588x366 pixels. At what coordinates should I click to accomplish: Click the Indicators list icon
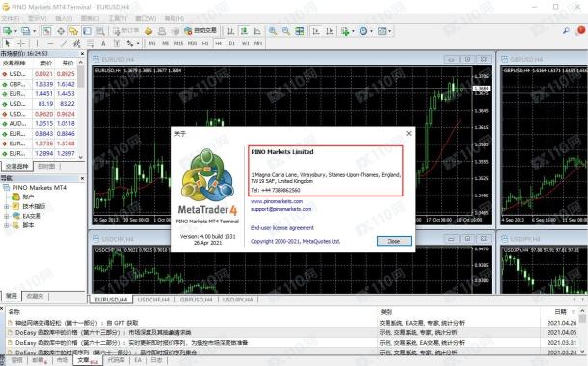[x=345, y=31]
